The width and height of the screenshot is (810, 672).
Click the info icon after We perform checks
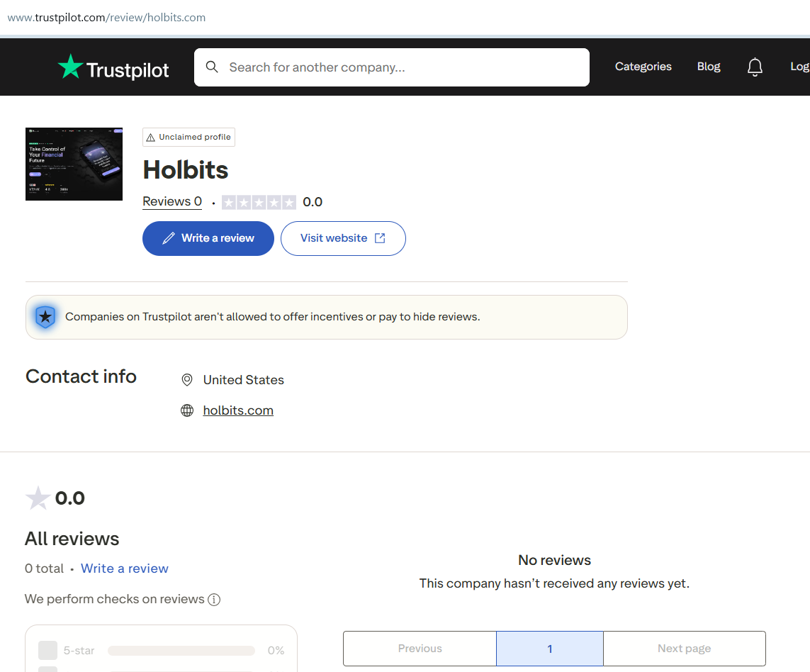[x=214, y=599]
